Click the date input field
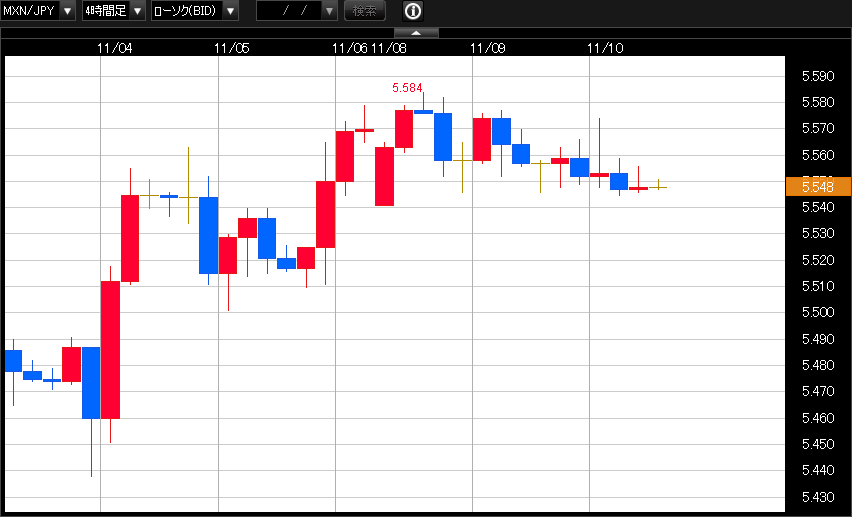The height and width of the screenshot is (517, 852). point(290,11)
